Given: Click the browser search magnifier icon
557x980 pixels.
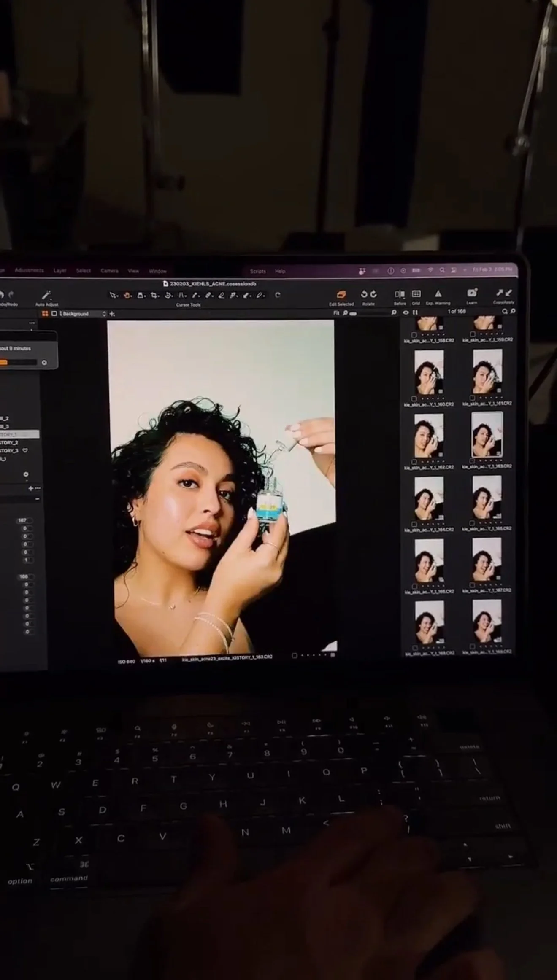Looking at the screenshot, I should (x=504, y=311).
